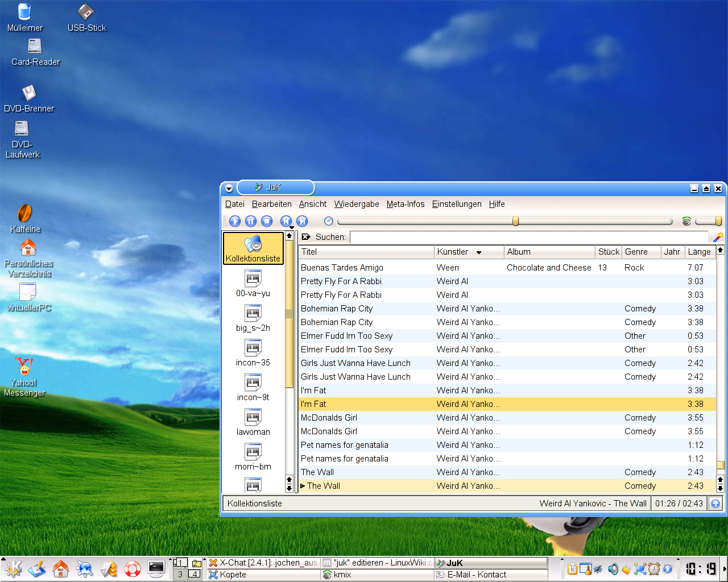Click the track position slider

(505, 221)
